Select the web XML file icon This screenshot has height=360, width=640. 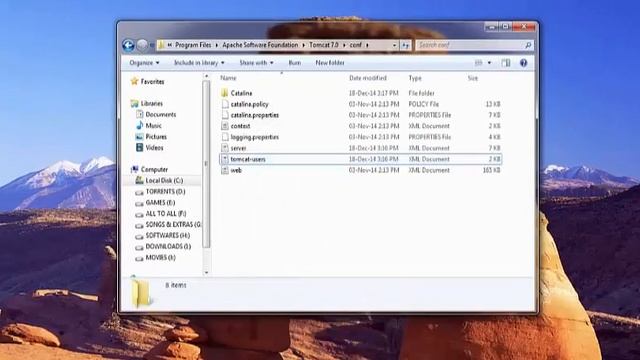[224, 170]
